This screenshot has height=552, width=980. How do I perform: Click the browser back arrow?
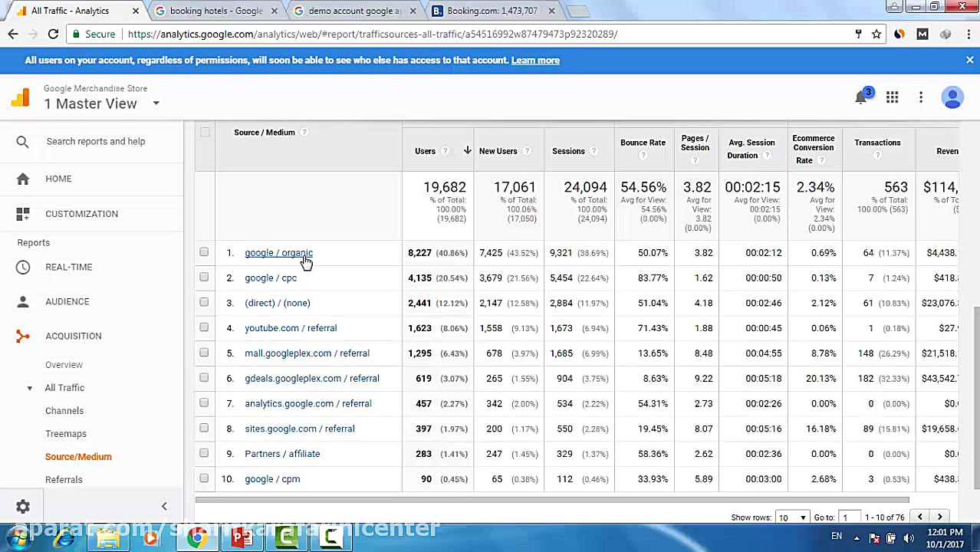tap(13, 34)
